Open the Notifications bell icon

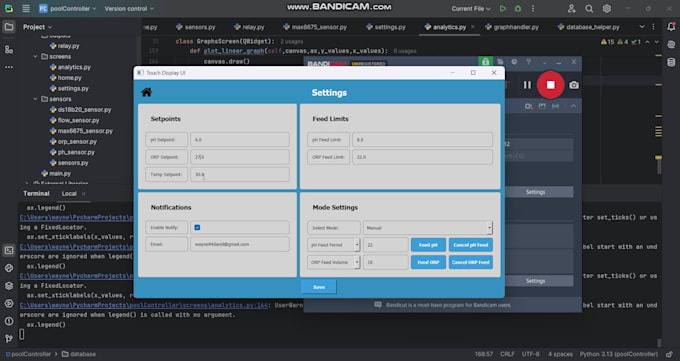click(671, 27)
